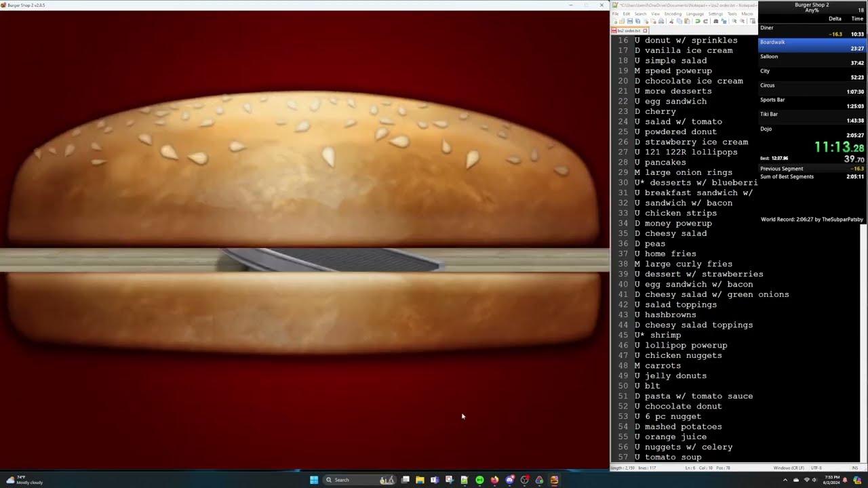Open the green circular app on taskbar

point(479,480)
